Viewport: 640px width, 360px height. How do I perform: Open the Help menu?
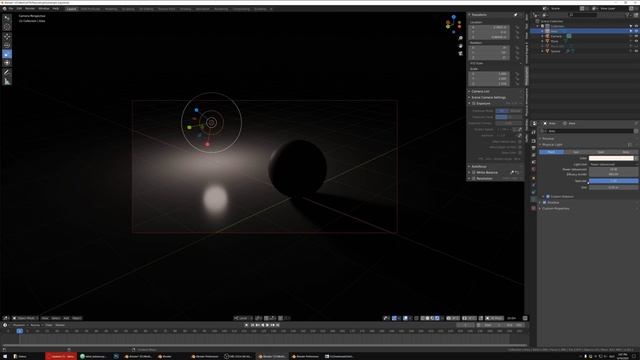point(56,9)
